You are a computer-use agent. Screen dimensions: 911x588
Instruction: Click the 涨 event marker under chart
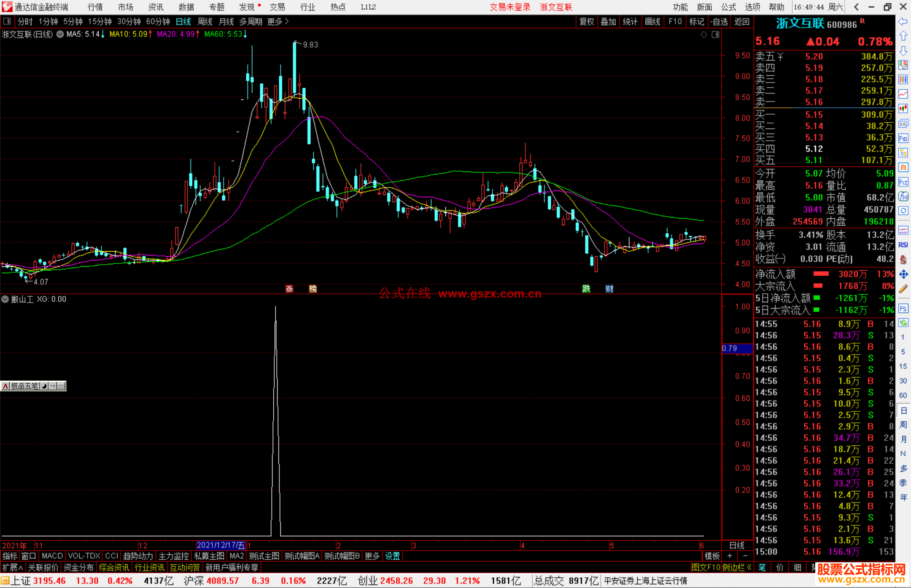[289, 289]
